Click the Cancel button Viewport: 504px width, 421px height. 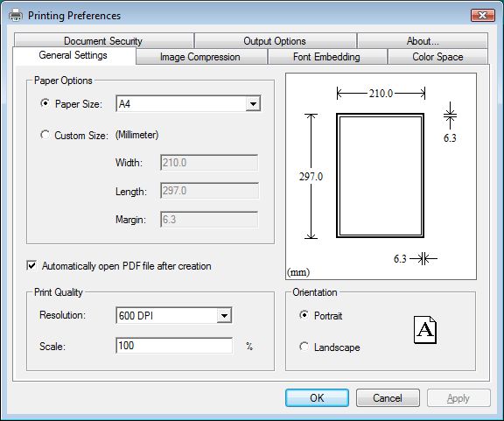(388, 398)
